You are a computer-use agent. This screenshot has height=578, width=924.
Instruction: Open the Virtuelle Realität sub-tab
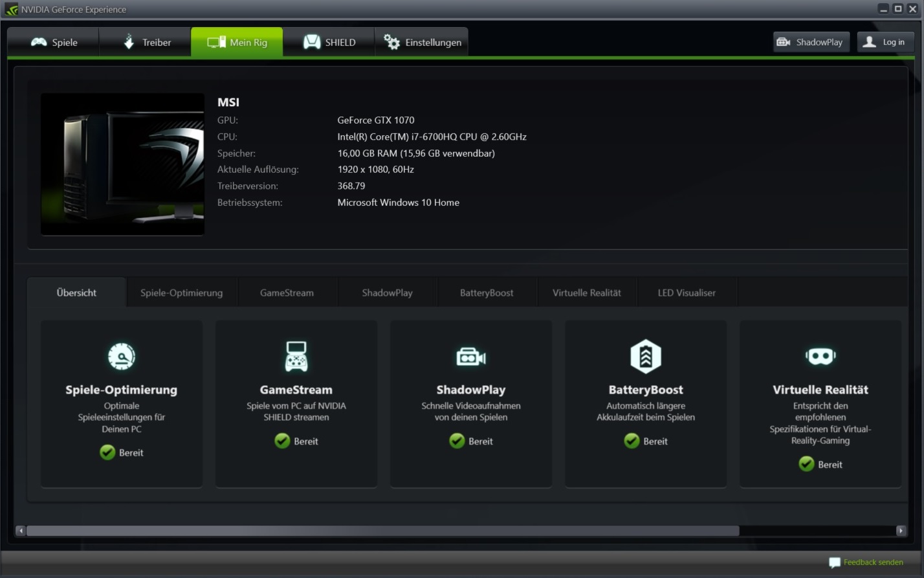click(x=587, y=293)
